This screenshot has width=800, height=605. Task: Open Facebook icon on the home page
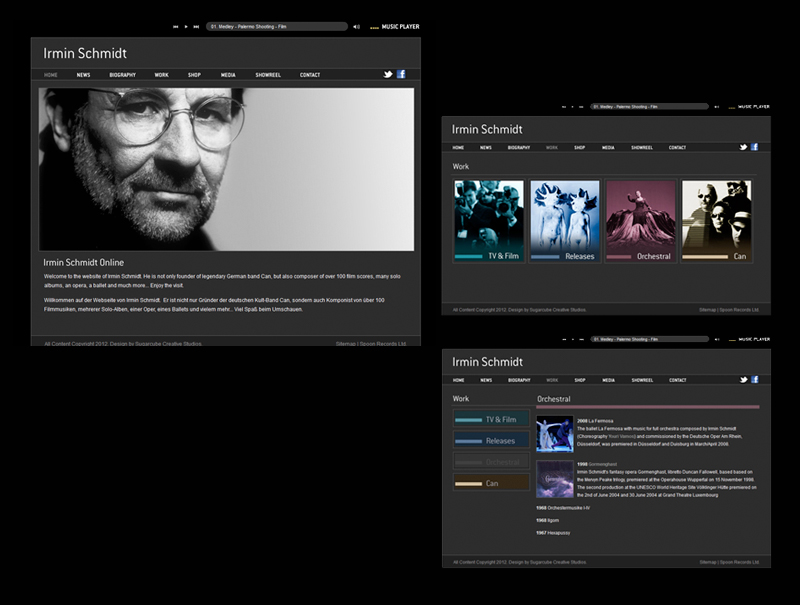402,74
